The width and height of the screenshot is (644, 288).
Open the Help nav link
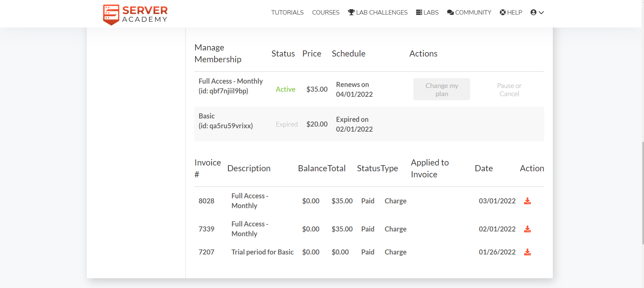(x=515, y=13)
